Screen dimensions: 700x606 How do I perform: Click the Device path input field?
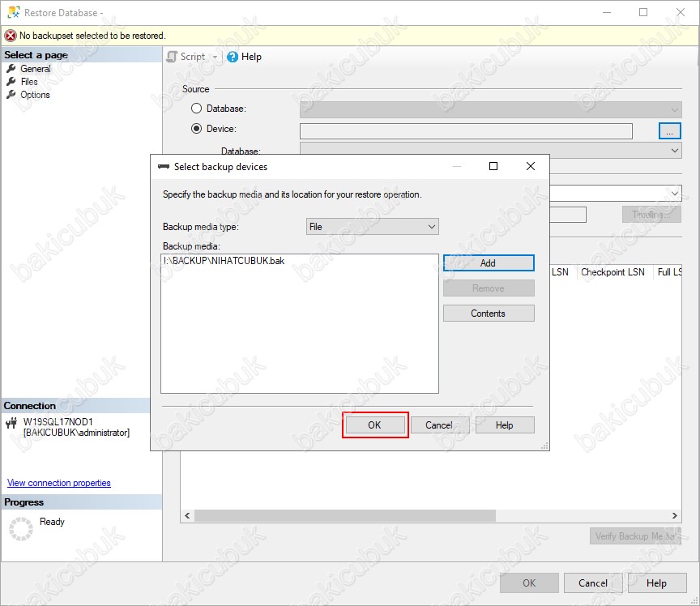tap(466, 131)
